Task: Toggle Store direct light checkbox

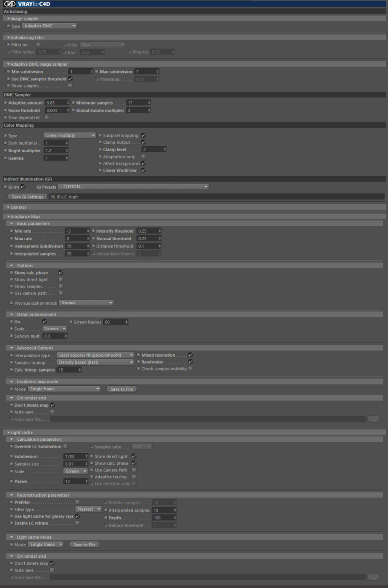Action: click(134, 456)
